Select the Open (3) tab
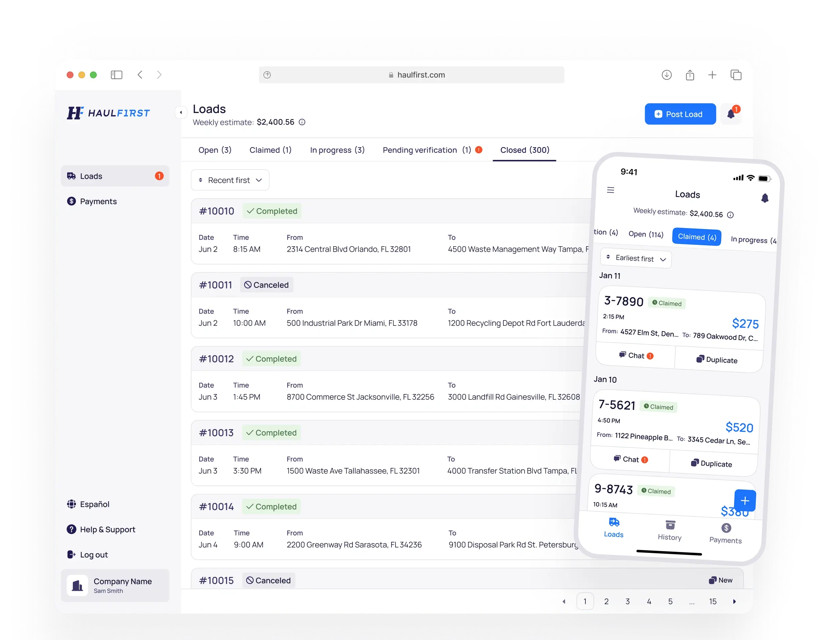 [215, 150]
